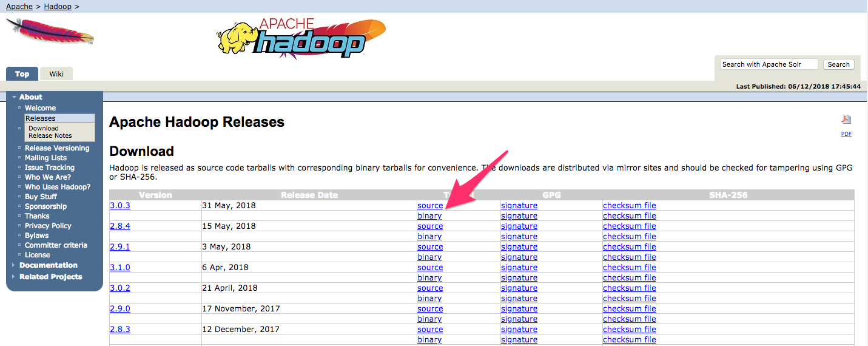Click the Apache Hadoop Releases heading
Viewport: 868px width, 346px height.
click(197, 122)
